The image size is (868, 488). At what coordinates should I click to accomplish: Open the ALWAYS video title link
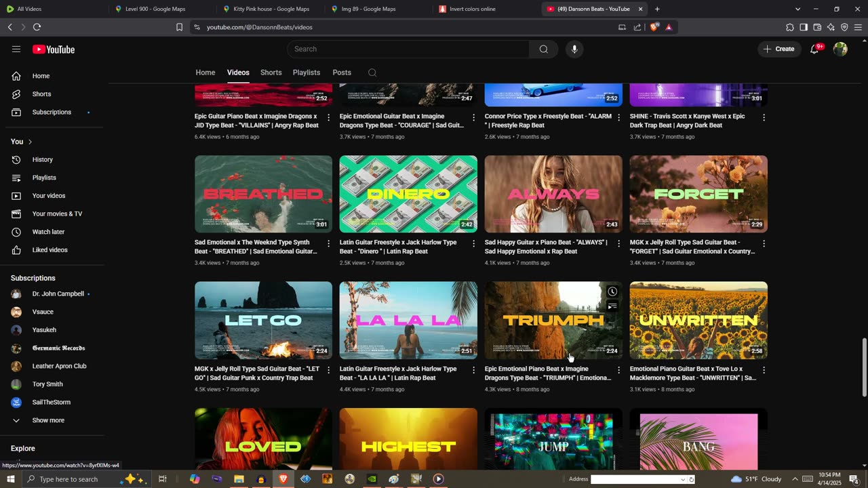point(546,247)
